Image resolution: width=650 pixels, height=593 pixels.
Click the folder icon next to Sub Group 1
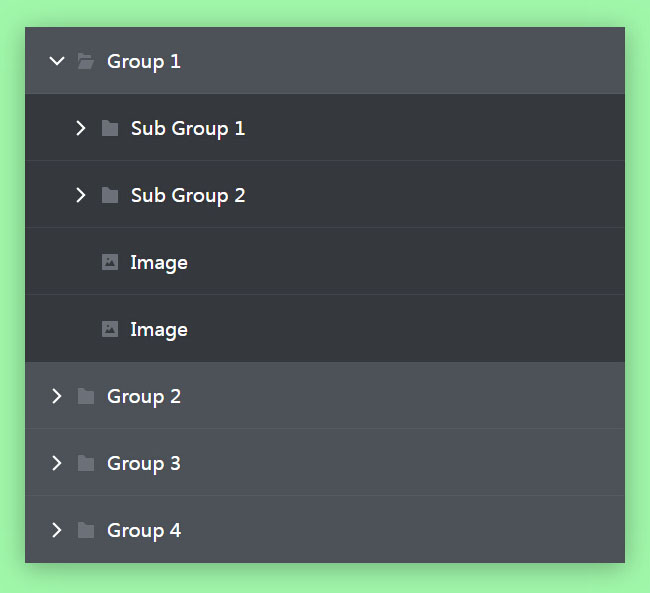[110, 128]
